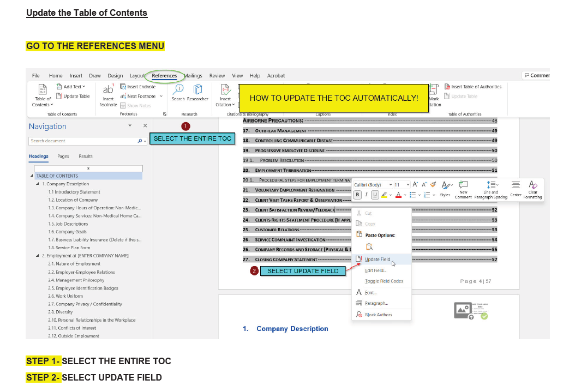Click Update Table in the ribbon

(73, 96)
